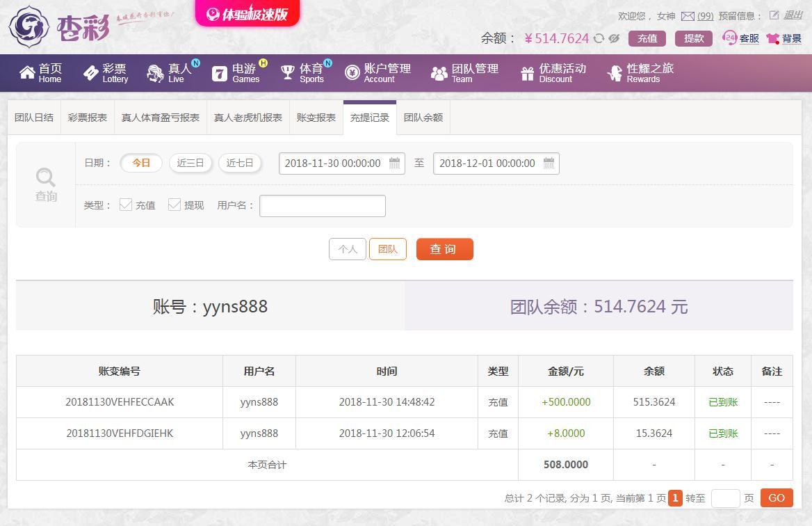Switch to 彩票报表 tab
The width and height of the screenshot is (812, 526).
[x=88, y=118]
